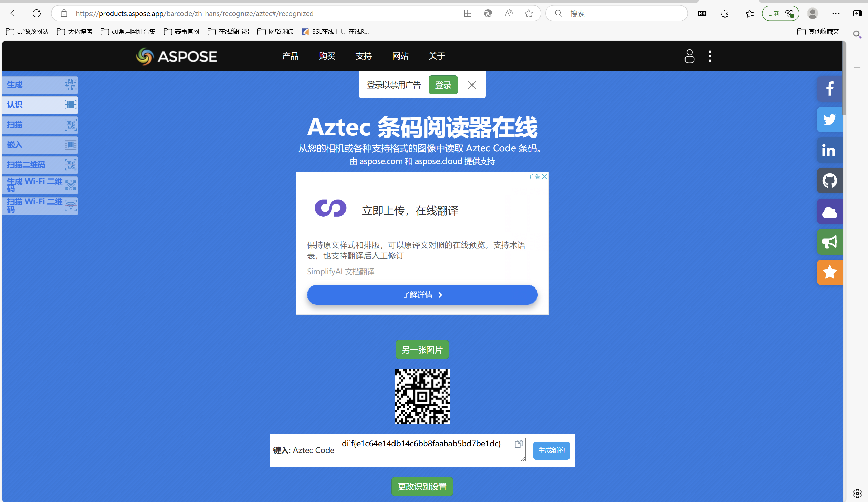Share on Twitter via the side icon

[829, 119]
